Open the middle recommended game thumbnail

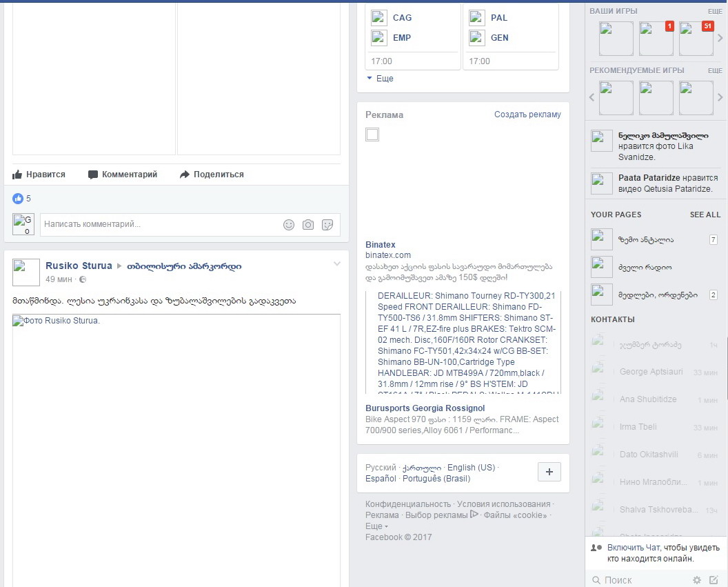click(x=656, y=98)
